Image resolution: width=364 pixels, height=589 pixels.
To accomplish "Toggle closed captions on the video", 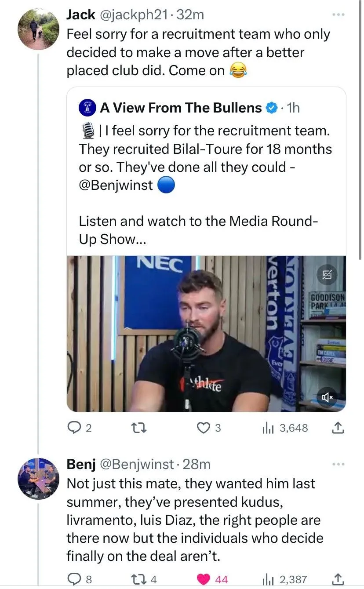I will pos(327,275).
